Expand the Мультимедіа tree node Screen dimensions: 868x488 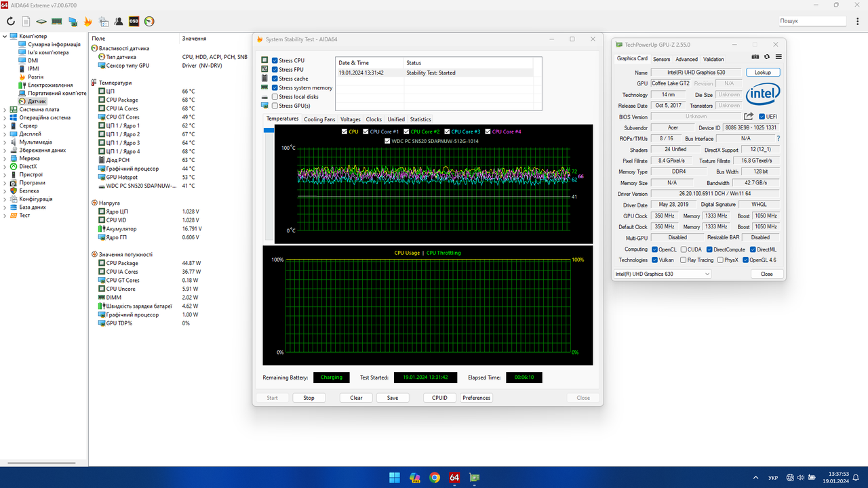[5, 142]
